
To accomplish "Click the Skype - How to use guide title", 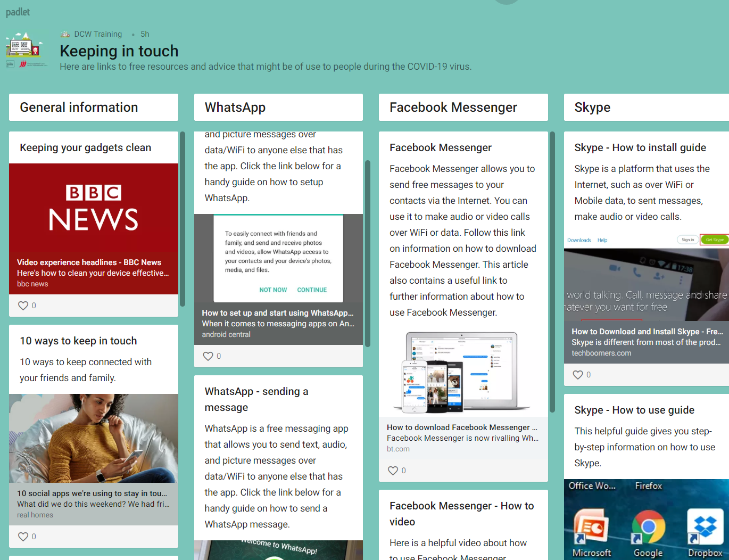I will pos(634,410).
